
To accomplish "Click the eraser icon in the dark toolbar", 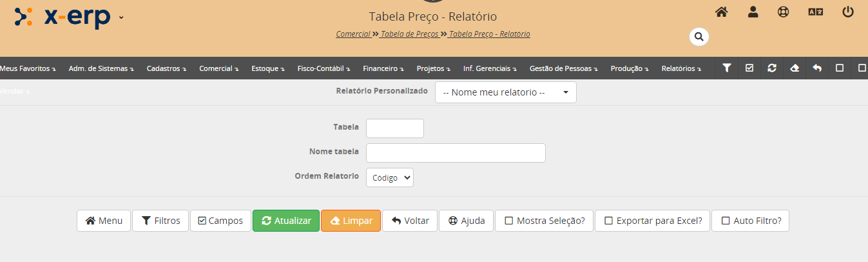I will [x=795, y=68].
